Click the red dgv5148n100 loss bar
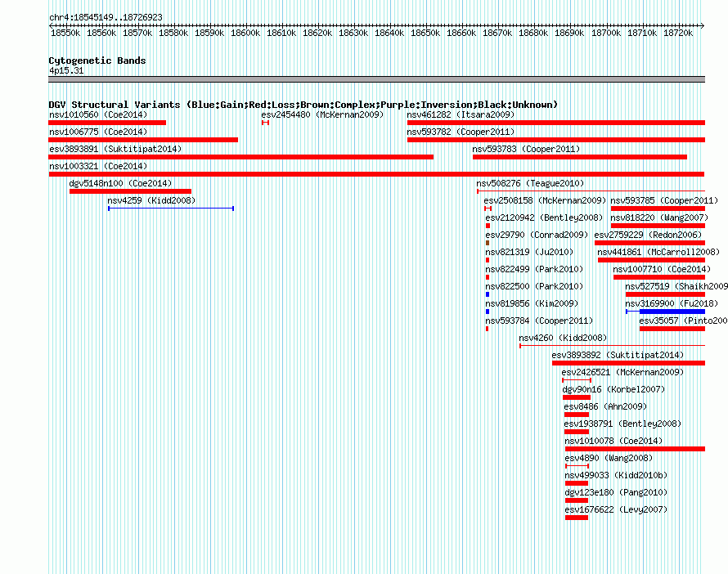The image size is (728, 574). point(130,191)
